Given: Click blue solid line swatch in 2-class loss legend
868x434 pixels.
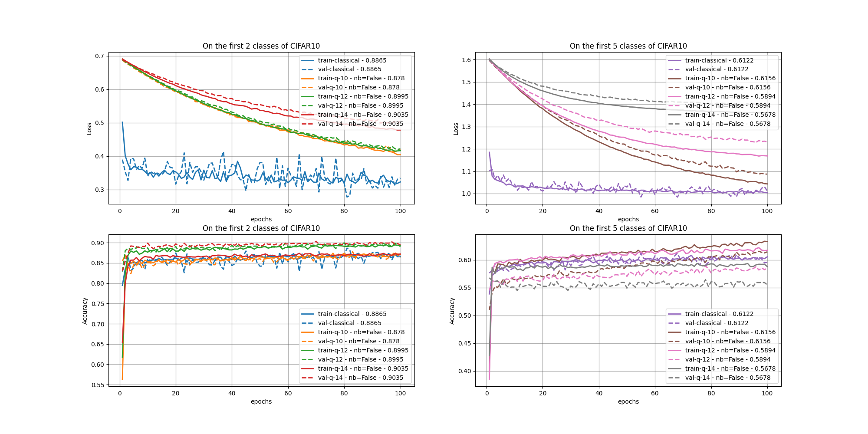Looking at the screenshot, I should pos(308,60).
